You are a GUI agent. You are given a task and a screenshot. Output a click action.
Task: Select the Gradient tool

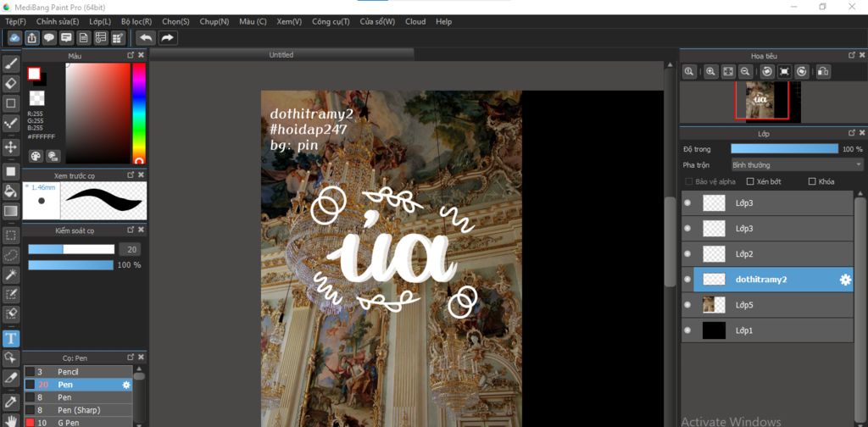(x=10, y=211)
